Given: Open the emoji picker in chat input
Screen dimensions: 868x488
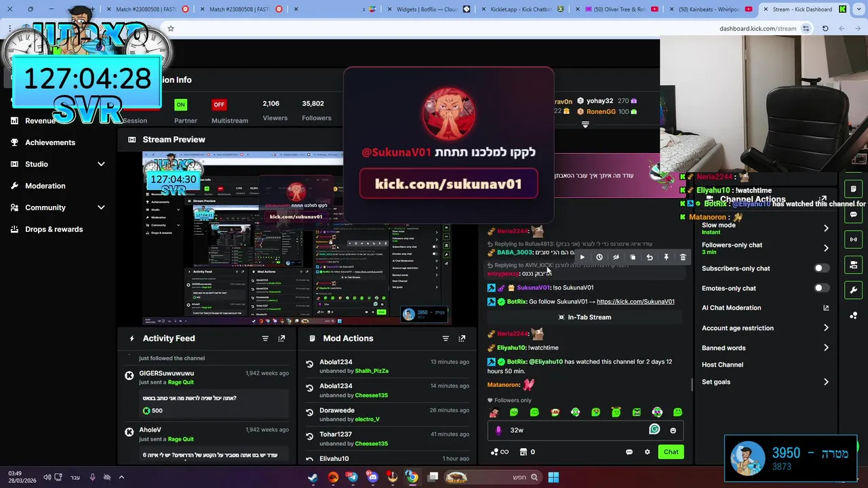Looking at the screenshot, I should tap(673, 430).
